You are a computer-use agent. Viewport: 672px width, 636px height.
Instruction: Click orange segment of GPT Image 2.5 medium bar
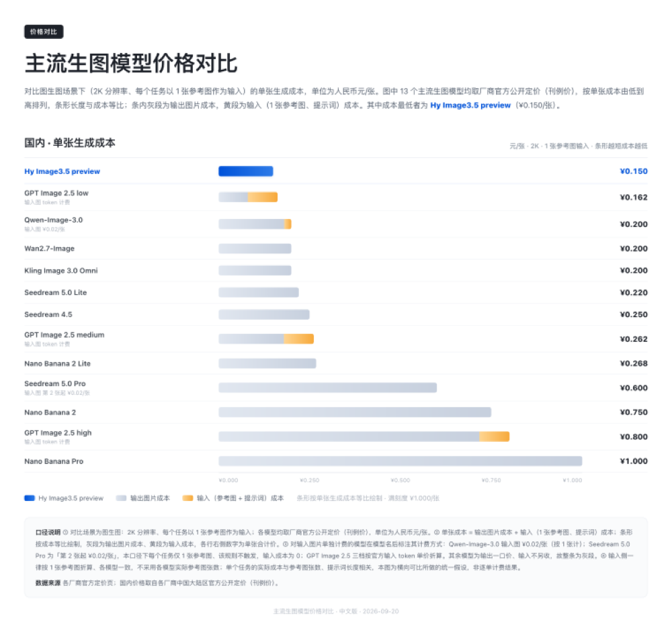[299, 338]
